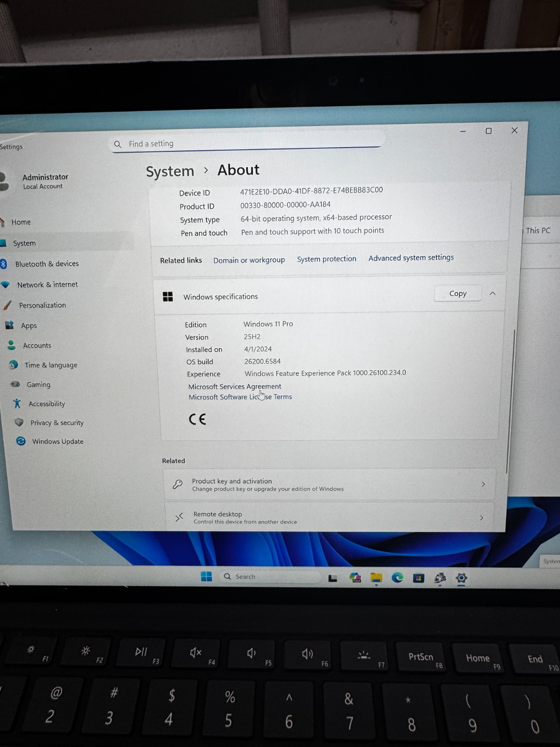Click the Network wifi icon in the sidebar
Screen dimensions: 560x747
[5, 285]
